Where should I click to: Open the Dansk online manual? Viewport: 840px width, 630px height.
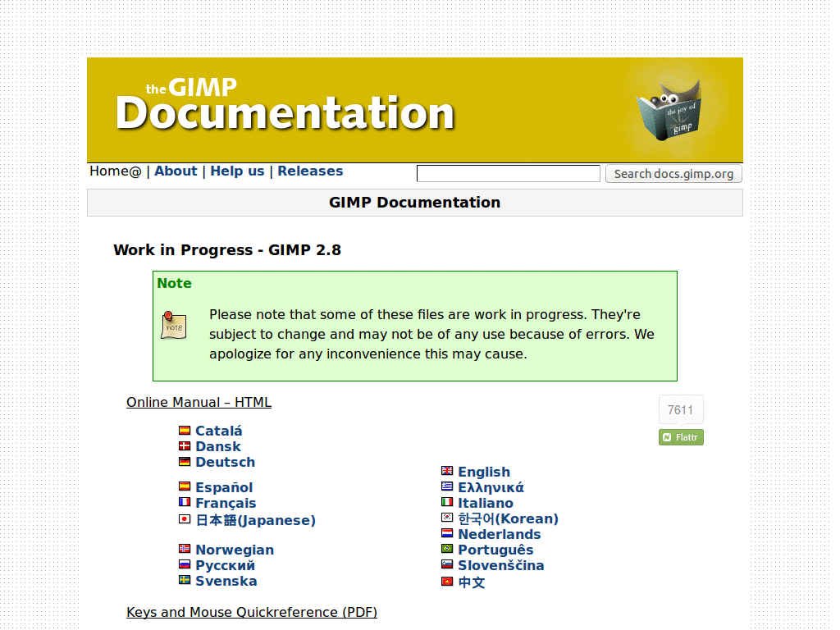click(x=218, y=446)
